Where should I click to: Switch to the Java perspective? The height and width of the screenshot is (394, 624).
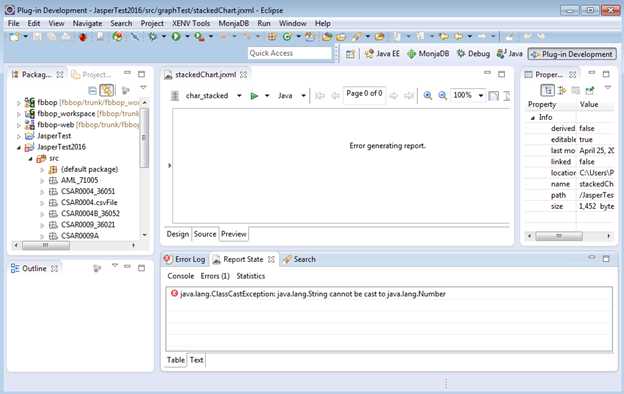click(x=510, y=53)
